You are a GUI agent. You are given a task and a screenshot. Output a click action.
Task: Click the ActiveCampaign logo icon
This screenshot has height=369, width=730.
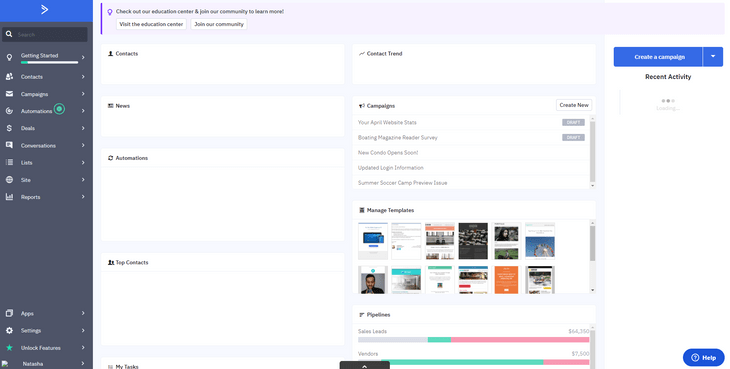(x=44, y=9)
